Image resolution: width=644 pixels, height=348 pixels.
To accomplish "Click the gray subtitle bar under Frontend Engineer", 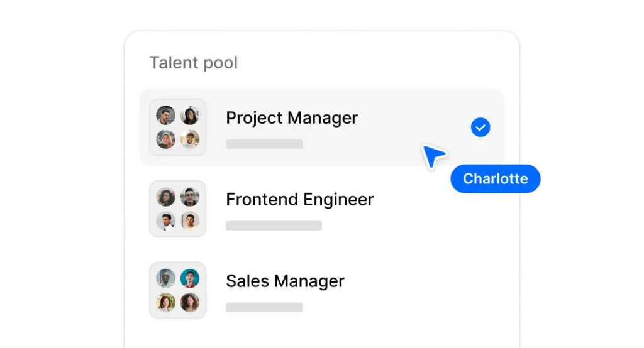I will pyautogui.click(x=274, y=226).
